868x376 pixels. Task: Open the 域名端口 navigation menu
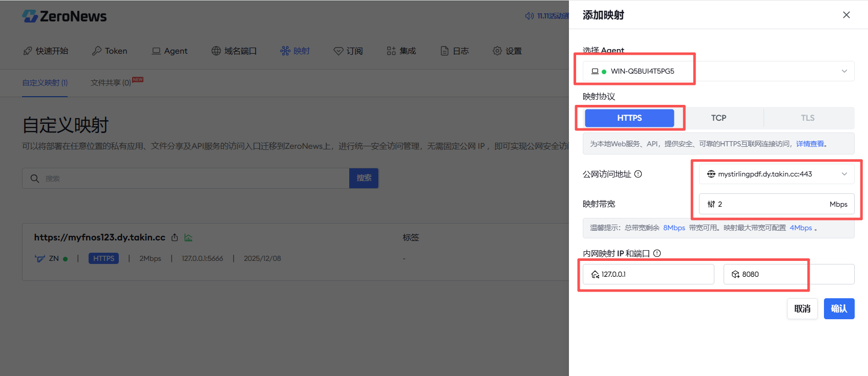(234, 51)
